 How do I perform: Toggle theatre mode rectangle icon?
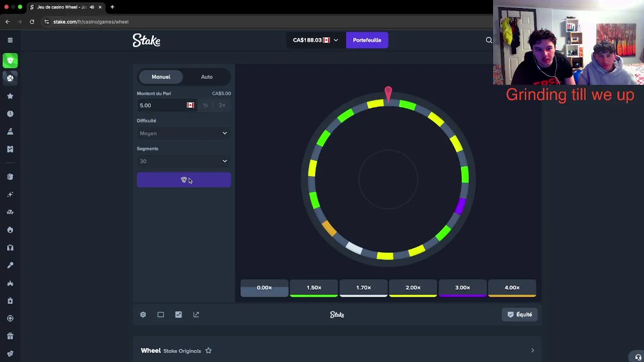pyautogui.click(x=160, y=315)
